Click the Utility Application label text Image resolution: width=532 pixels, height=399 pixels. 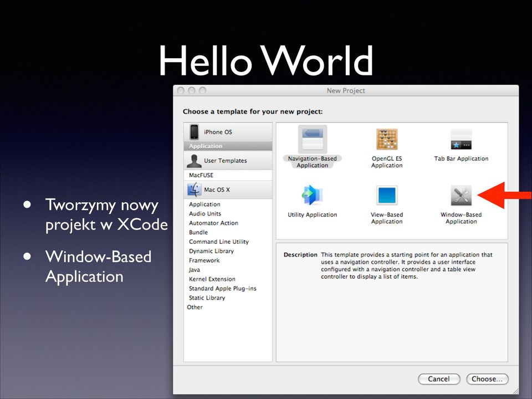312,215
